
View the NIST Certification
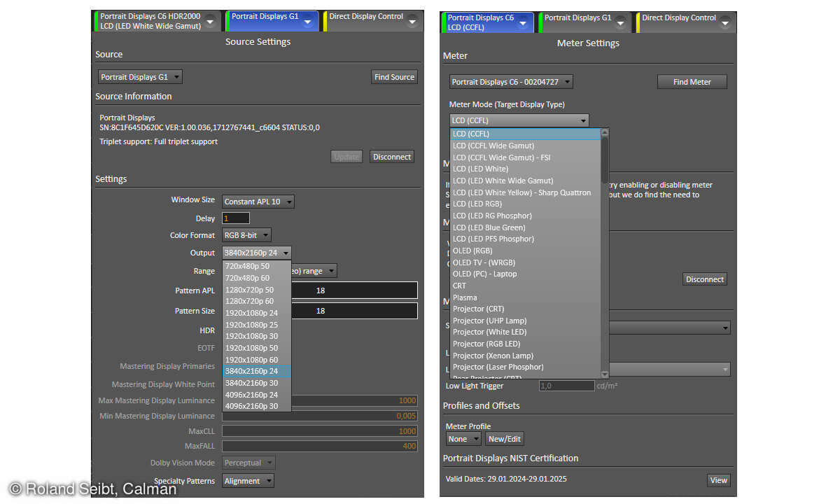tap(719, 480)
